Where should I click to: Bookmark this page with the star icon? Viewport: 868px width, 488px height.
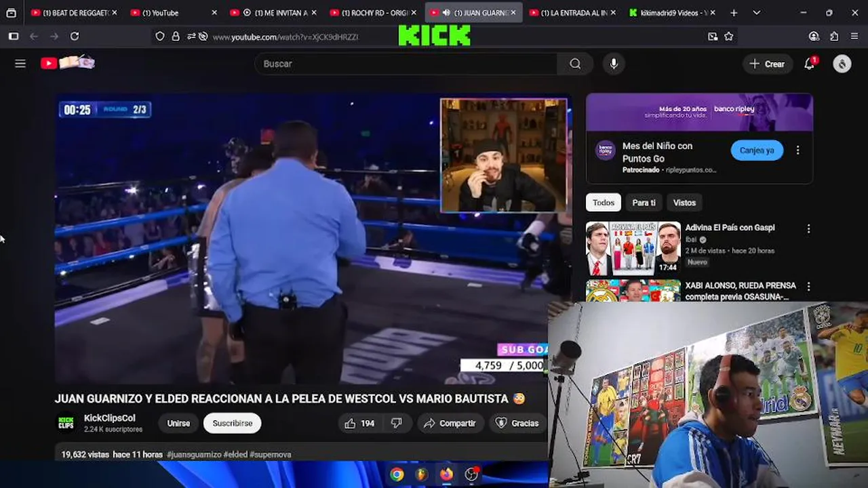click(x=729, y=37)
